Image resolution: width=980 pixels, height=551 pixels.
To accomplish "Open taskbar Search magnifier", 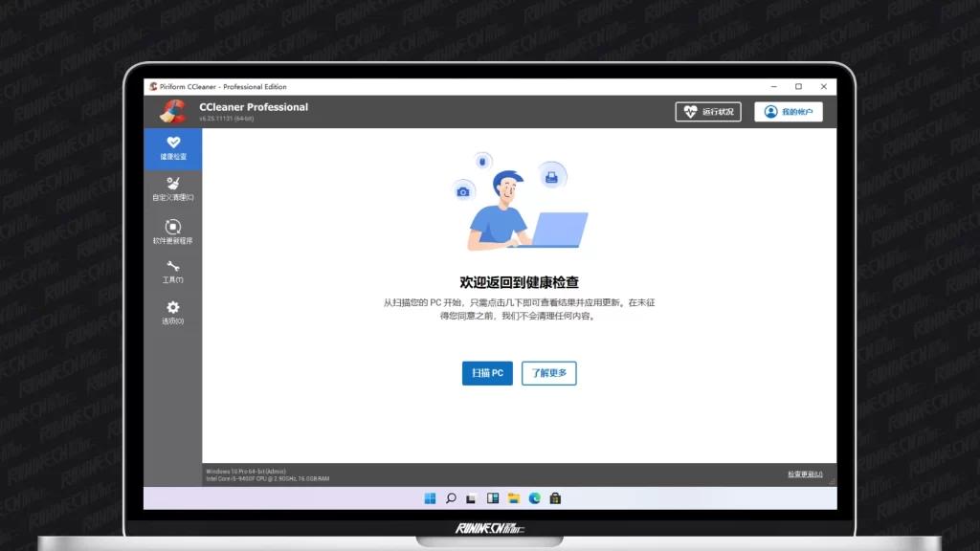I will point(451,498).
